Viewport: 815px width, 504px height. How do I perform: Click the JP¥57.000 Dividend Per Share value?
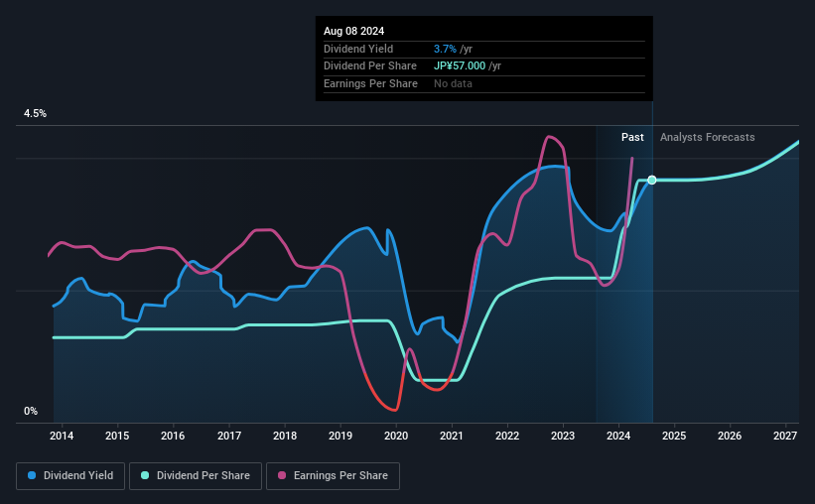pos(460,66)
